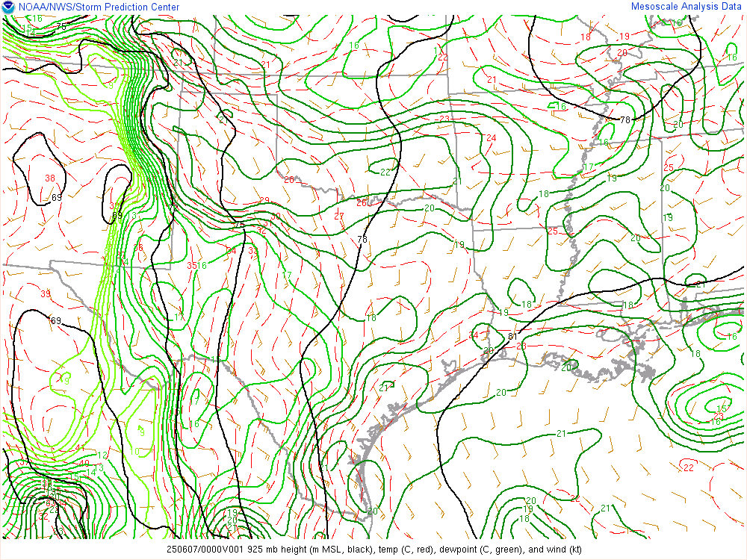
Task: Open the NOAA/NWS/Storm Prediction Center title
Action: click(98, 7)
